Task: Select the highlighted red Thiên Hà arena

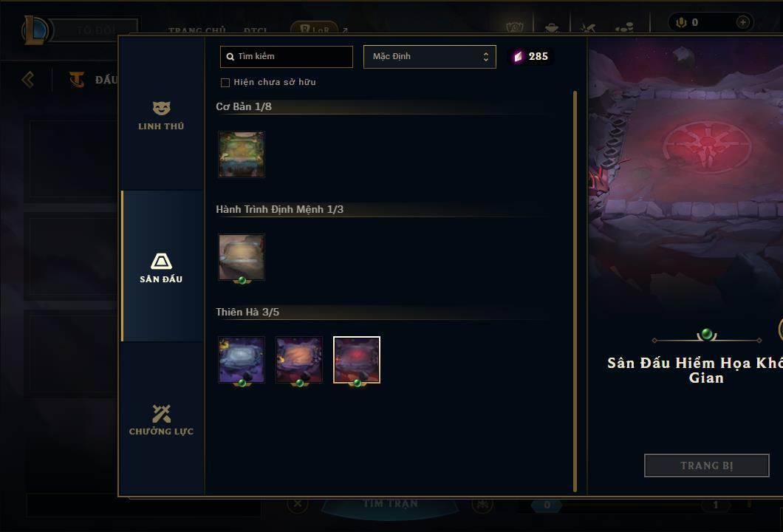Action: (357, 360)
